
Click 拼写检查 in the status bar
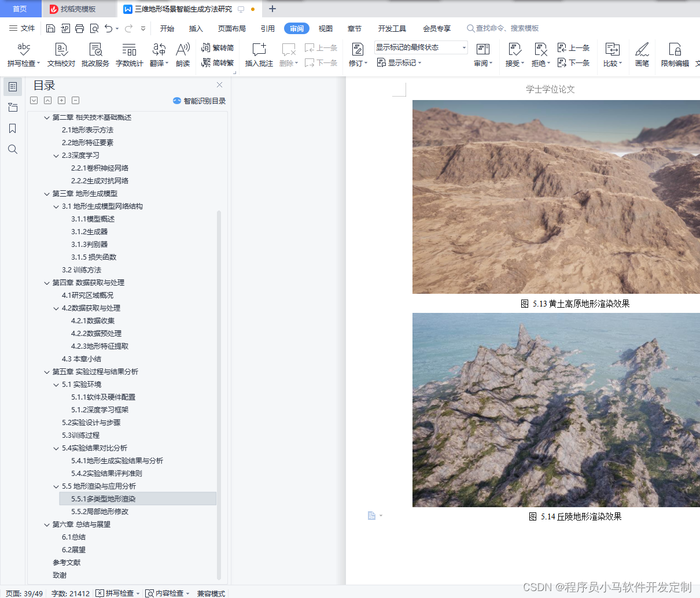[x=118, y=593]
